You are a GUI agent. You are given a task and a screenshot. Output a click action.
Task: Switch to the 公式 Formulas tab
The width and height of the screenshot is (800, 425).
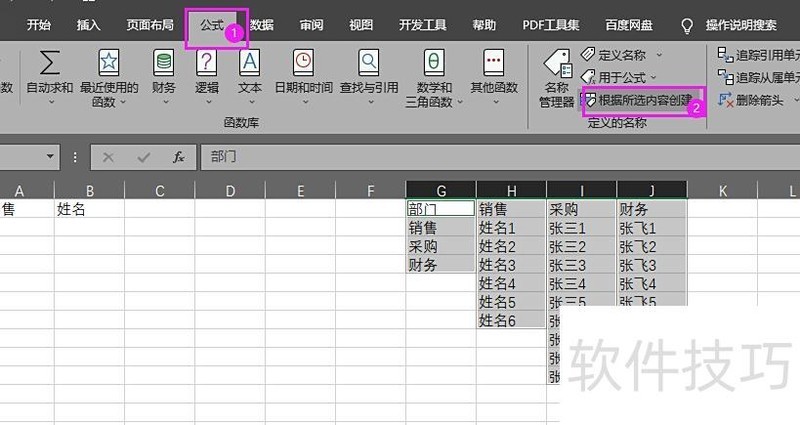(x=212, y=25)
